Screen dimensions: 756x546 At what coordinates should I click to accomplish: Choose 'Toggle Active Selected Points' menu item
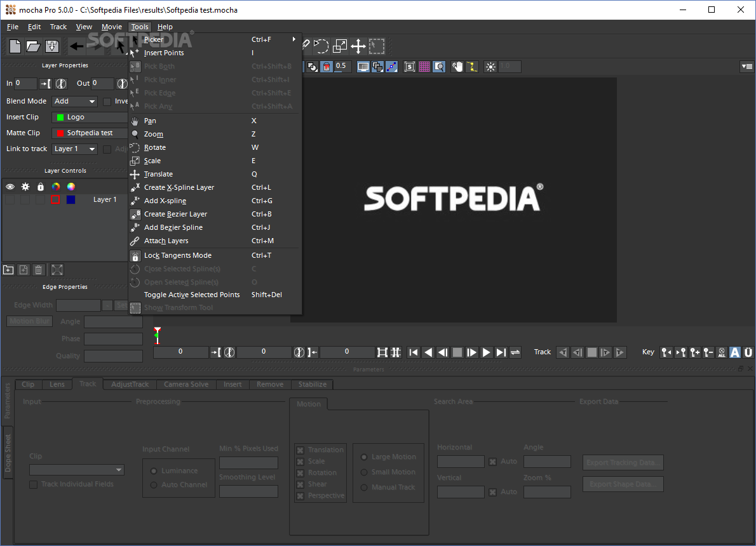point(215,295)
